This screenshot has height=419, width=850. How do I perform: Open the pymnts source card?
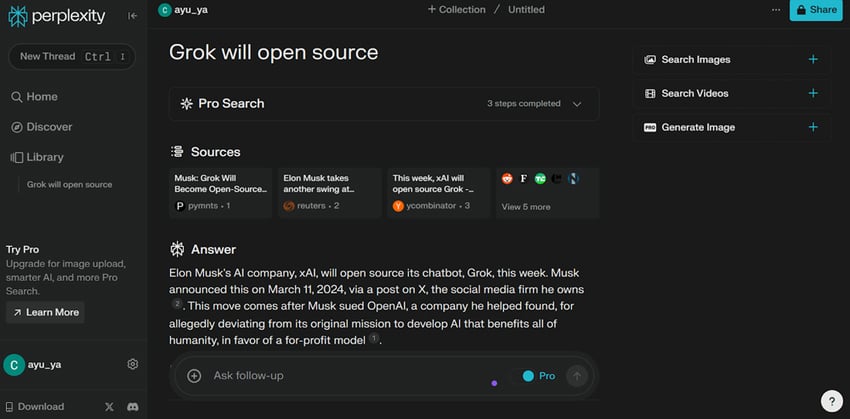[220, 192]
